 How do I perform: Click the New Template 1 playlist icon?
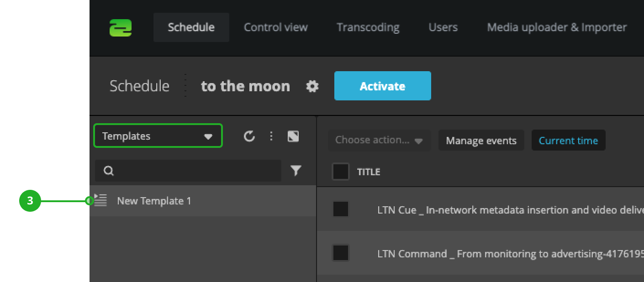tap(100, 200)
